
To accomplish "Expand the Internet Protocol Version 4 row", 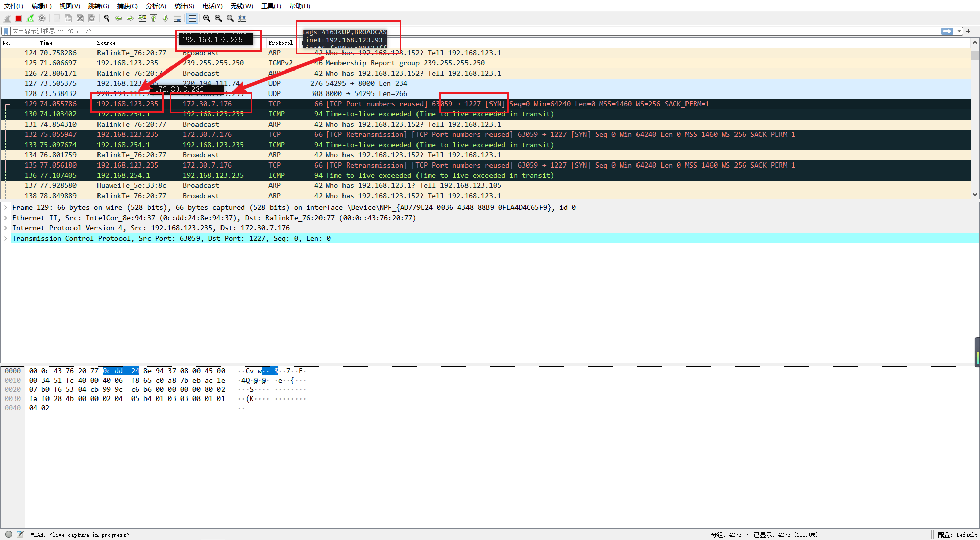I will 6,228.
